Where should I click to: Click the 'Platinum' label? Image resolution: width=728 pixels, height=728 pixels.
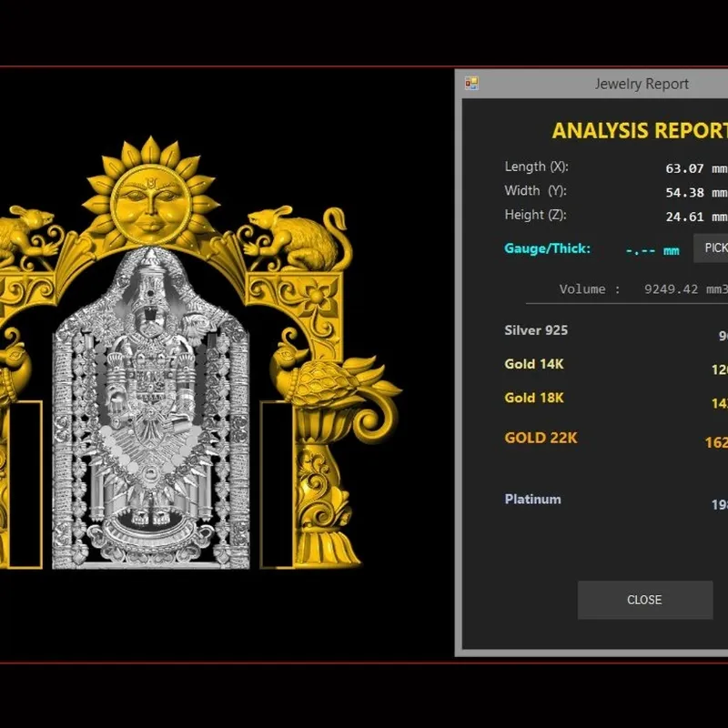532,499
